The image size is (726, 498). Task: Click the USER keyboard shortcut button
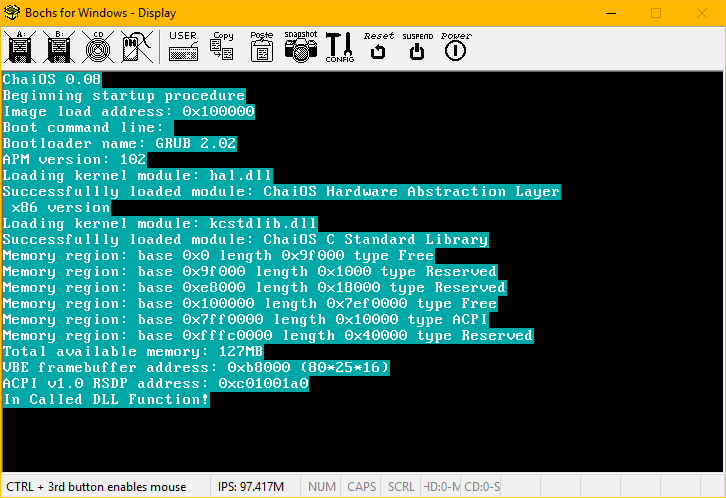[x=183, y=47]
